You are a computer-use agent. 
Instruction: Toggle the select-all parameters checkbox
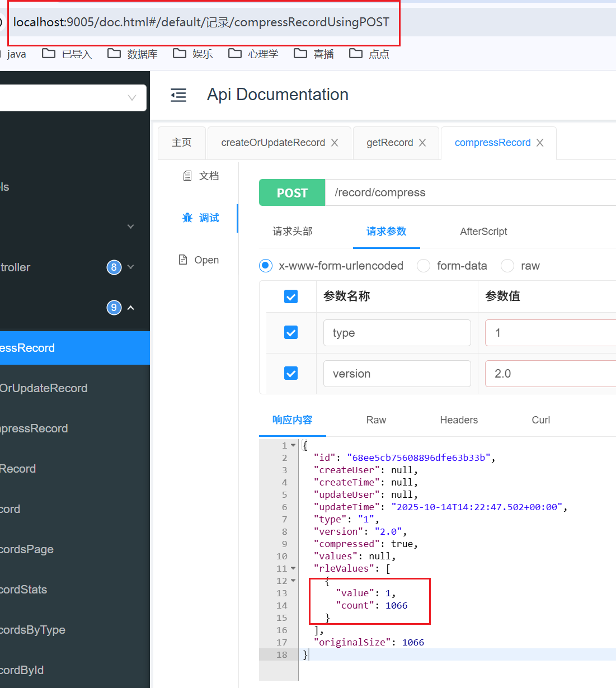pos(291,296)
